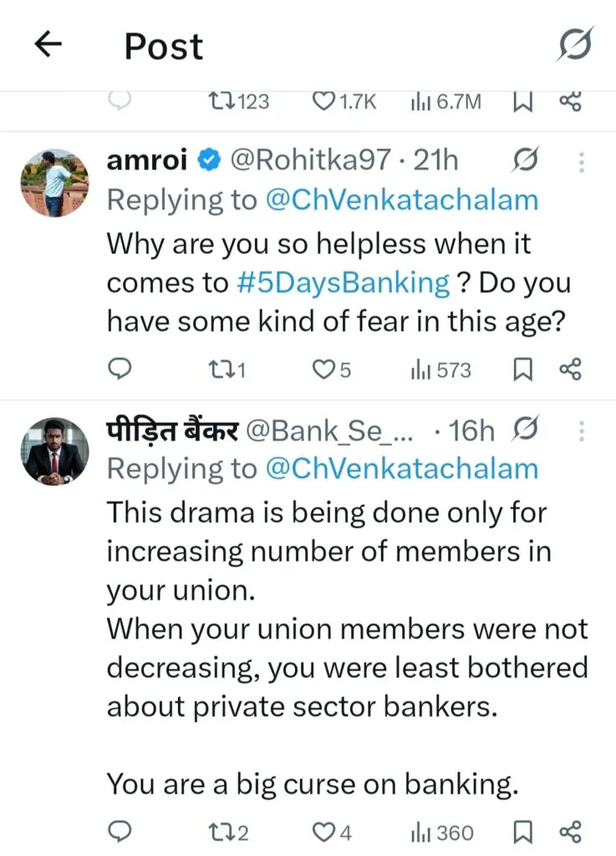Like amroi's reply with 5 likes
The height and width of the screenshot is (856, 616).
[x=323, y=369]
